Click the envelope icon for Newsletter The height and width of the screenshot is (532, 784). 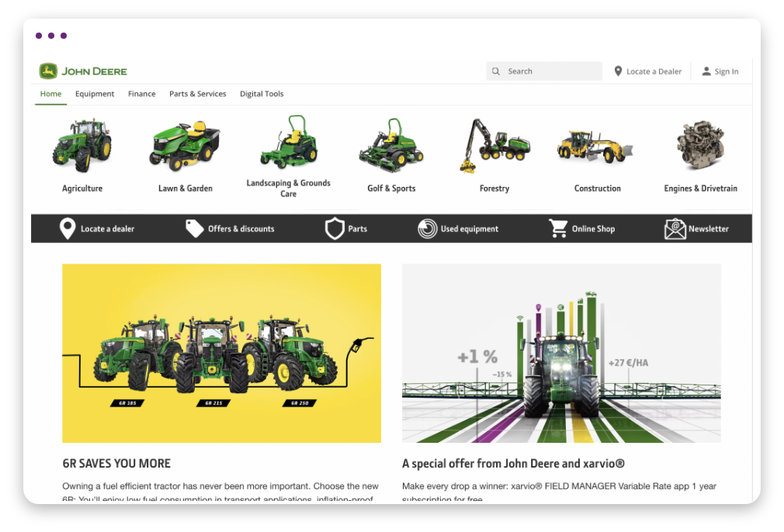(x=675, y=229)
